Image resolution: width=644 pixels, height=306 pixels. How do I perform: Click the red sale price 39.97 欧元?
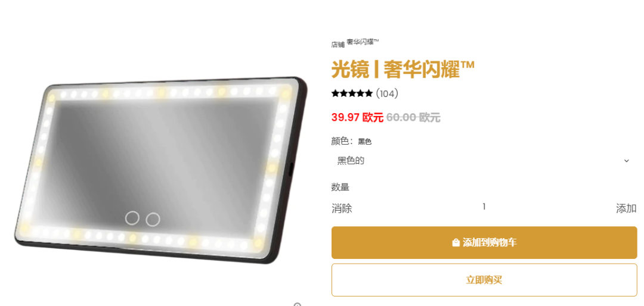pos(357,118)
